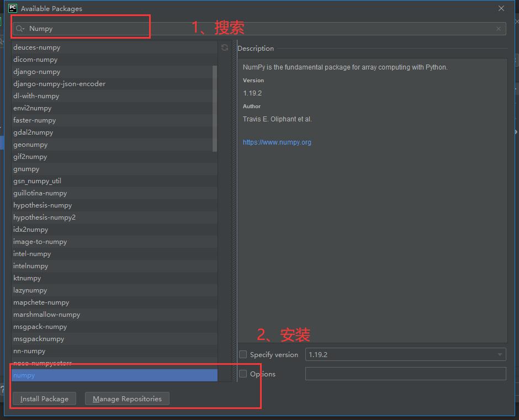Select django-numpy package
This screenshot has height=420, width=519.
[x=114, y=72]
